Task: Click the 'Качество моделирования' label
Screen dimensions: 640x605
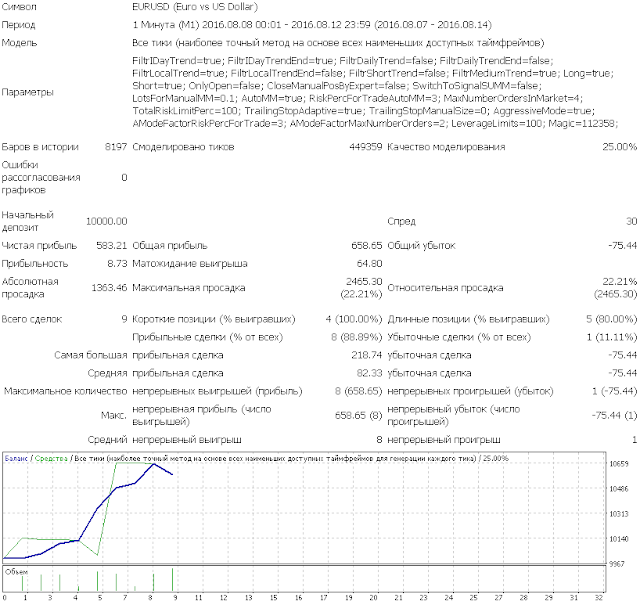Action: click(446, 147)
